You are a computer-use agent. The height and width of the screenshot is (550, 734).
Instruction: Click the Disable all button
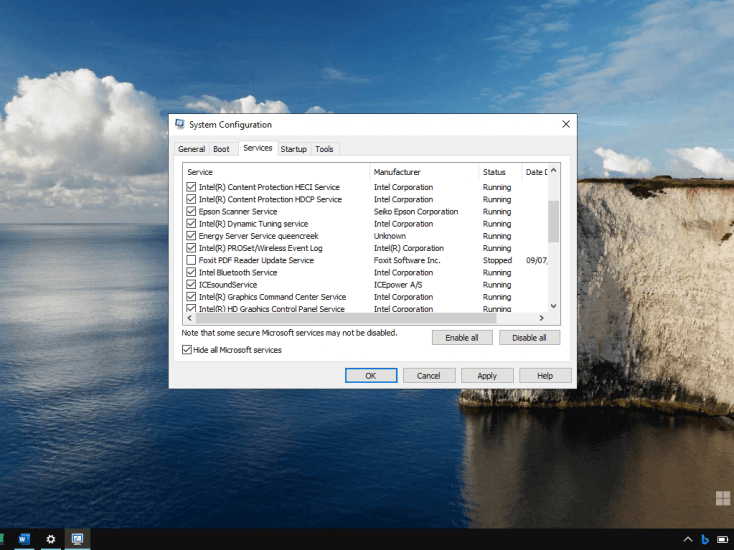(x=529, y=337)
